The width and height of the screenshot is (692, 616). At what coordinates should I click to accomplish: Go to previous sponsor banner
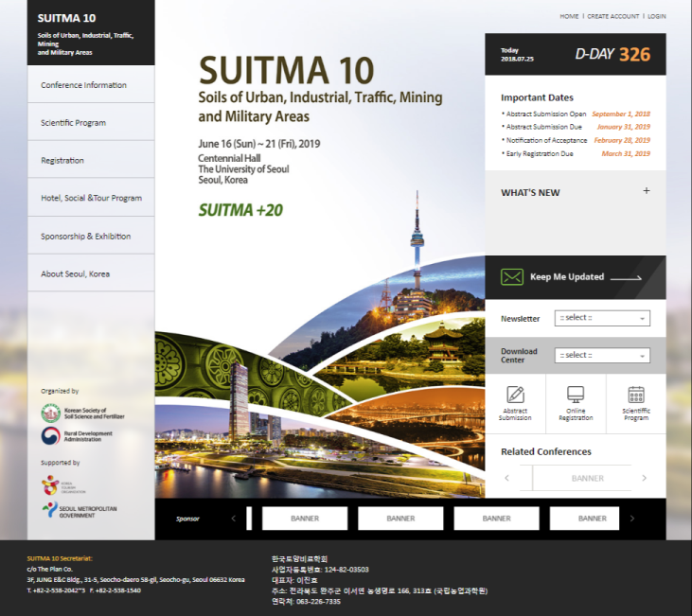234,519
